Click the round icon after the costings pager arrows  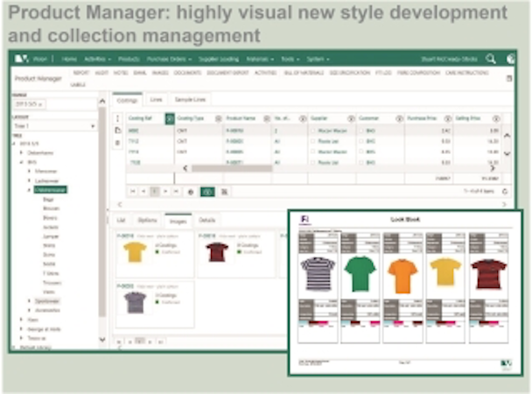[x=191, y=192]
